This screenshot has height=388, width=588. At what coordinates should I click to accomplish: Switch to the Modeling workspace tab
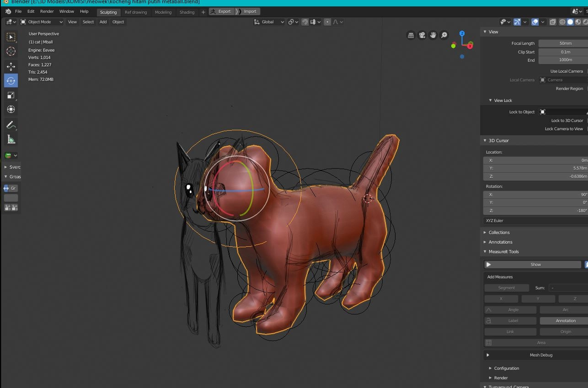point(163,12)
